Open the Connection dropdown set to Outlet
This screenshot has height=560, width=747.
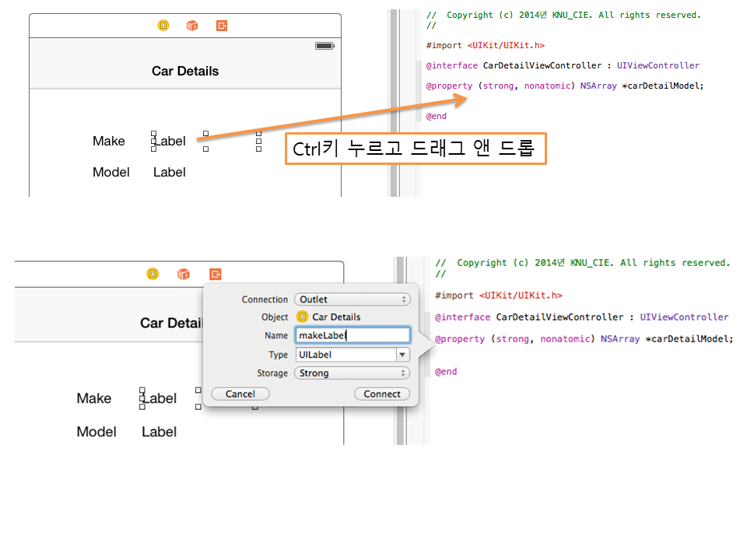click(x=352, y=299)
